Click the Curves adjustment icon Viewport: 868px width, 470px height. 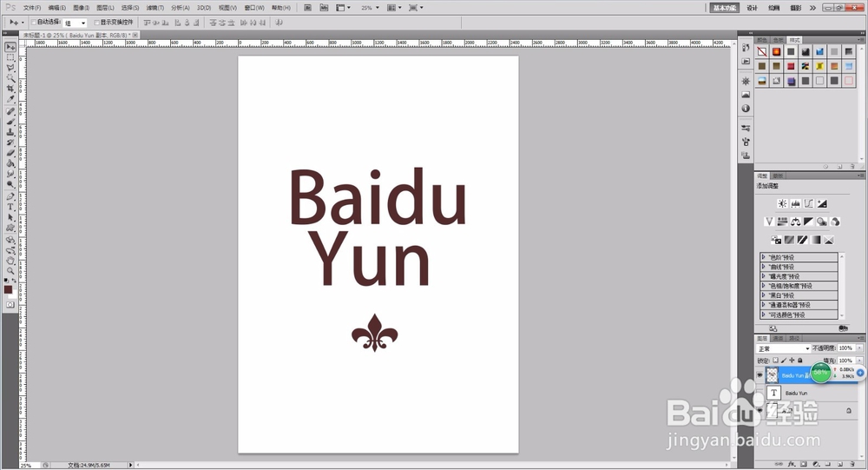[809, 204]
